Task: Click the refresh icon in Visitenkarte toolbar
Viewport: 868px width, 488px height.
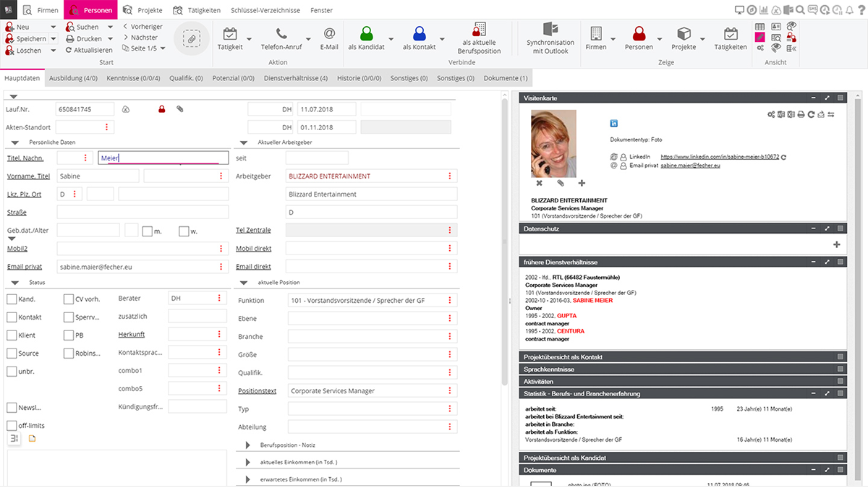Action: pyautogui.click(x=811, y=114)
